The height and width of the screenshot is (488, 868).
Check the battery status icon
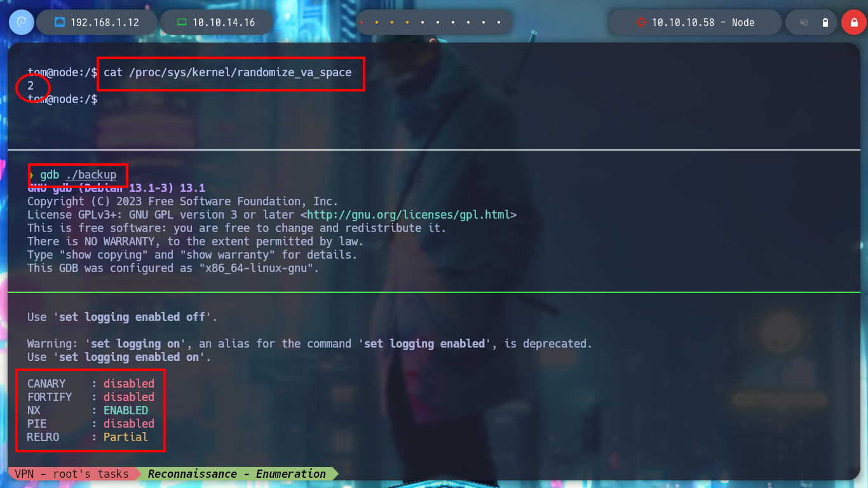[825, 22]
